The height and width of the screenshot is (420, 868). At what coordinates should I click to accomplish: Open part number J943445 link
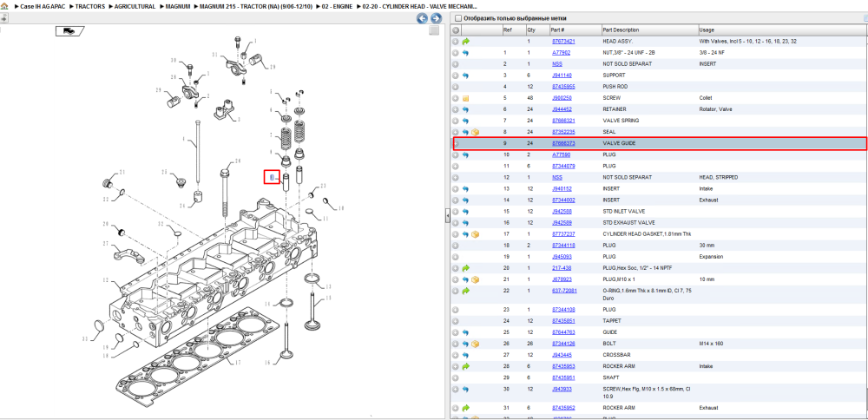pos(562,355)
